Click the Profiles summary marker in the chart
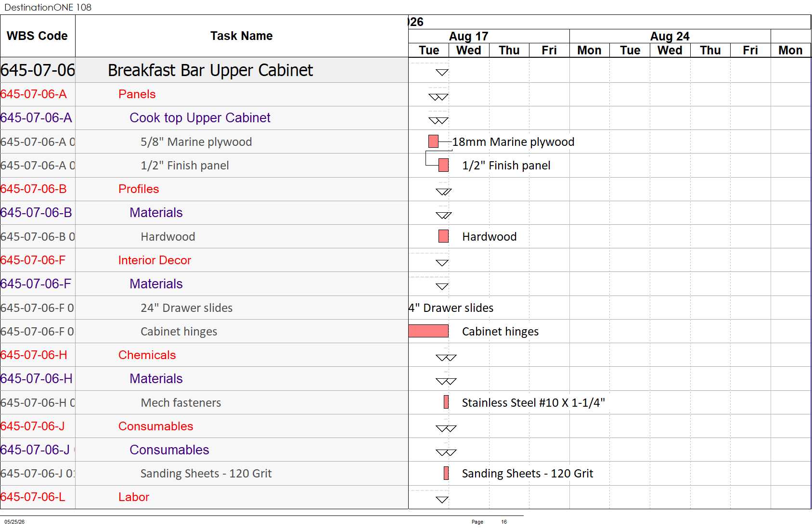Viewport: 812px width, 528px height. [x=444, y=192]
